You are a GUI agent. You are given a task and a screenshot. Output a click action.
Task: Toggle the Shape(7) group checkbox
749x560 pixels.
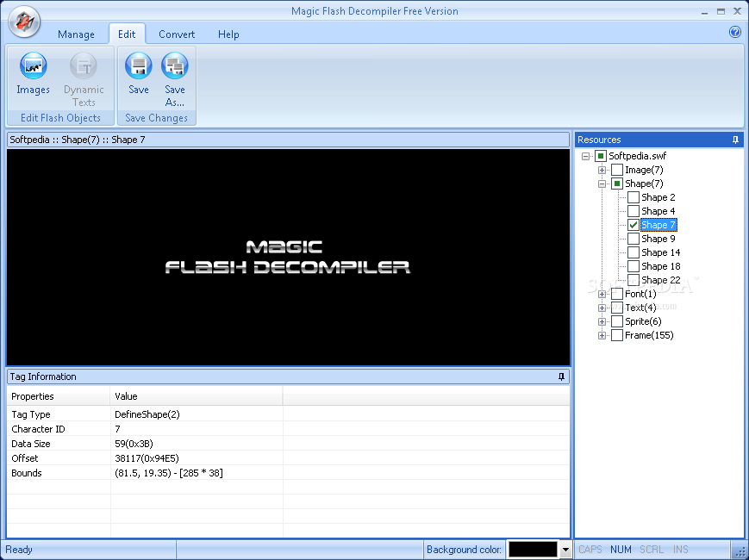coord(617,184)
